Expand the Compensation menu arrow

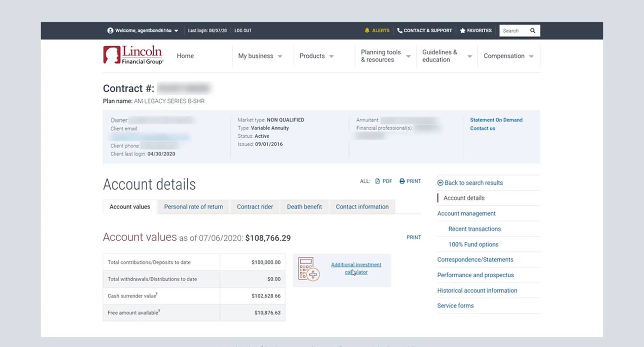531,57
